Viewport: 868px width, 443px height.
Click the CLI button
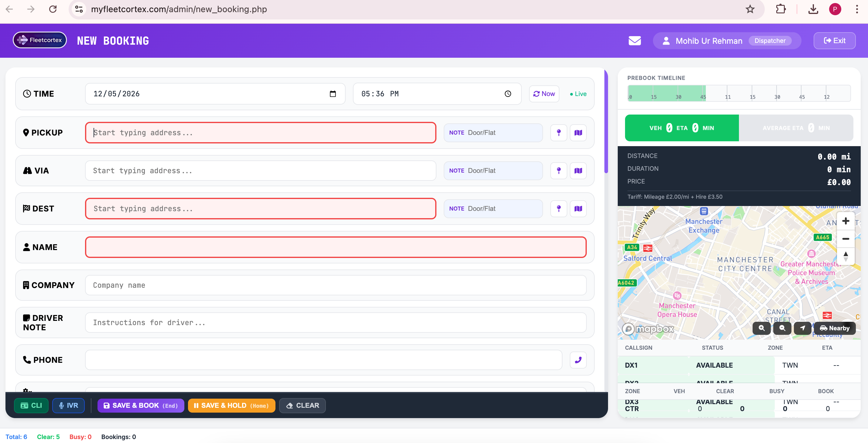[x=31, y=406]
